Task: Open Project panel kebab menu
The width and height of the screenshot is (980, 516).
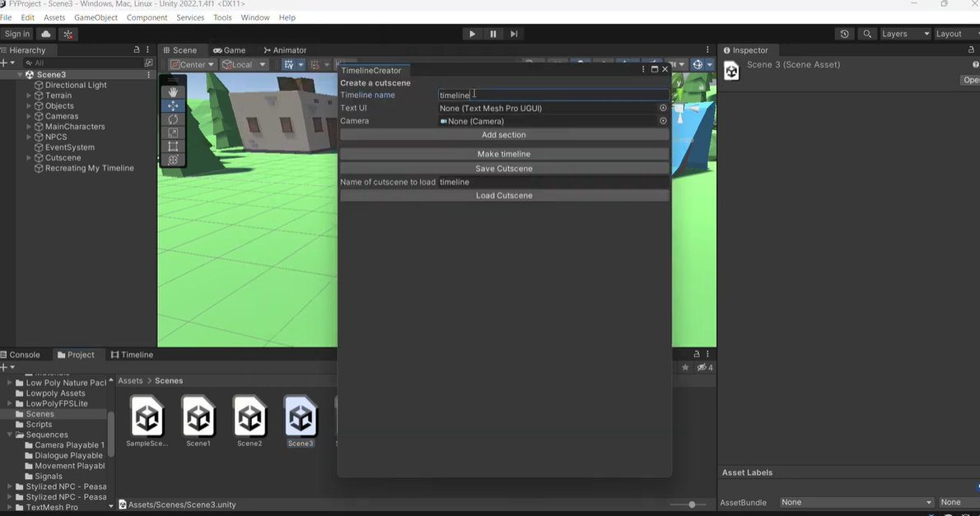Action: tap(707, 354)
